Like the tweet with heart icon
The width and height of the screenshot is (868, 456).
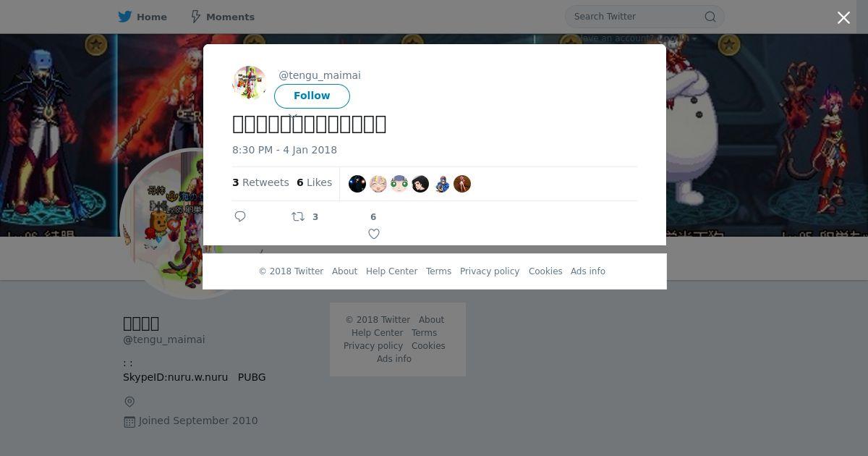pos(374,234)
